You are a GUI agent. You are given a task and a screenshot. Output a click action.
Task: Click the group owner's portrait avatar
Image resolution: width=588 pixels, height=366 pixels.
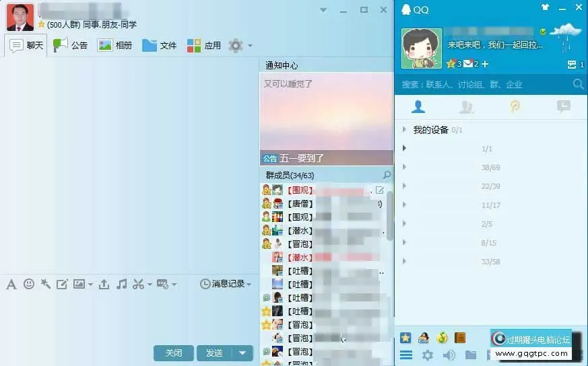click(x=20, y=17)
